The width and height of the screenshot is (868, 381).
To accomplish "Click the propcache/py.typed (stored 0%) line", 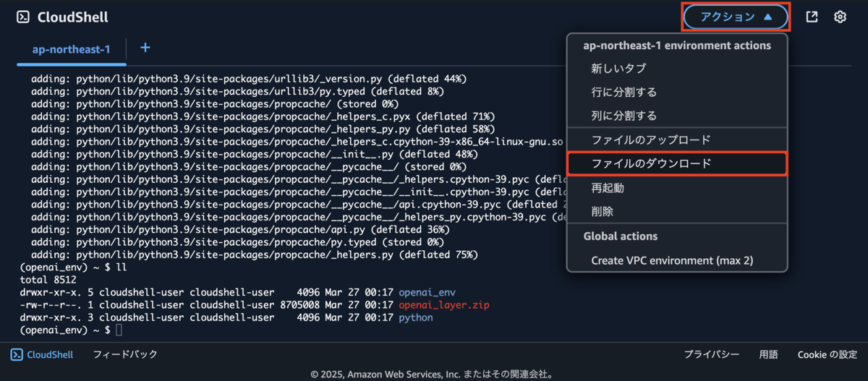I will (238, 242).
